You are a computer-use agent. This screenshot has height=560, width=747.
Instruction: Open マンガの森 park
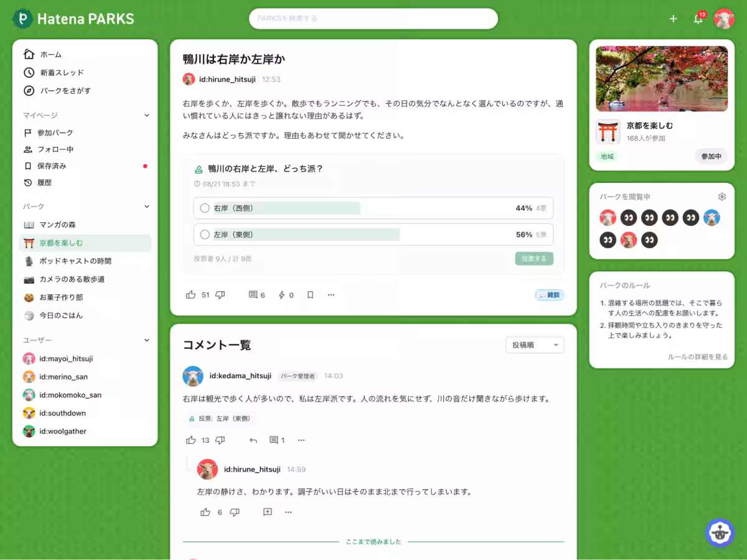[x=85, y=225]
